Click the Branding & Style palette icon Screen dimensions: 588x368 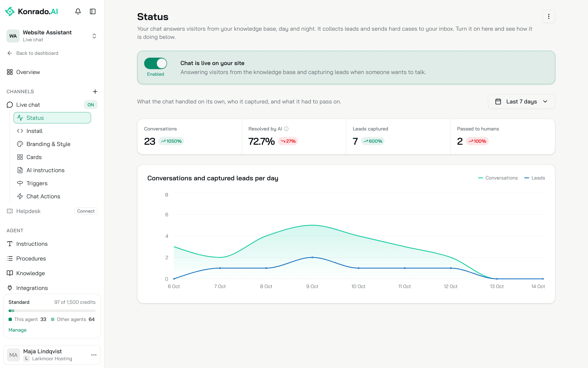pyautogui.click(x=20, y=144)
